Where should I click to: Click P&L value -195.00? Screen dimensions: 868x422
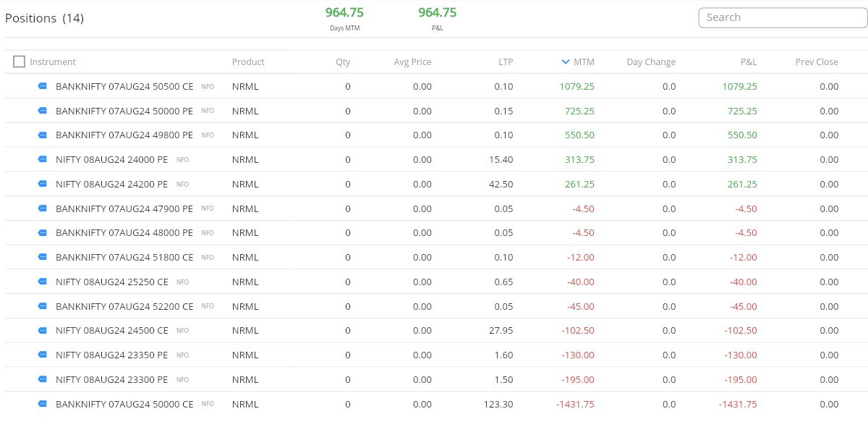(x=741, y=380)
